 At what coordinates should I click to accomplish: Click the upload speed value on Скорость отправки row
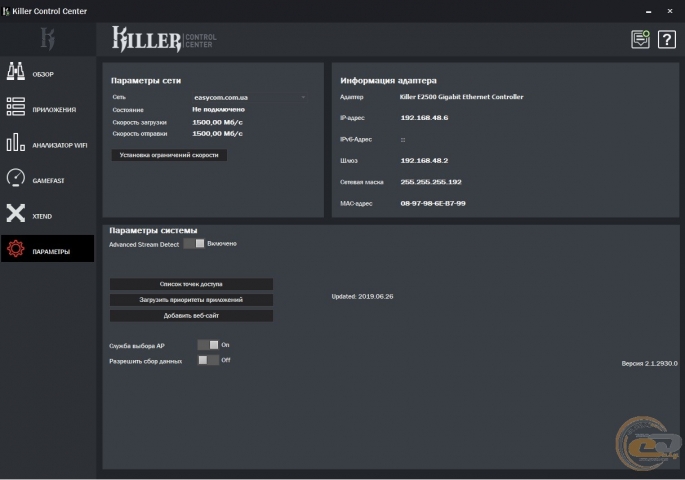217,134
